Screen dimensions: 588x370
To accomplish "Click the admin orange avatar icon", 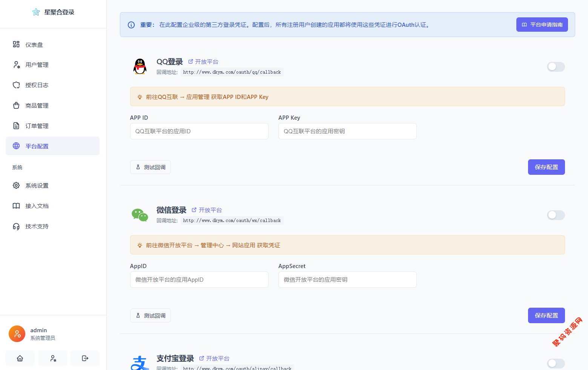I will (17, 334).
